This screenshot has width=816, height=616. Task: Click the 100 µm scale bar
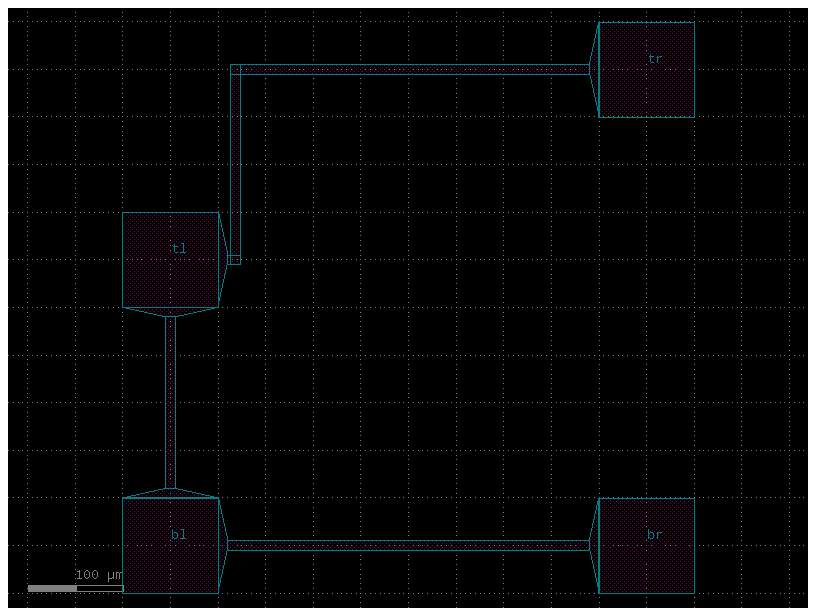pos(52,588)
